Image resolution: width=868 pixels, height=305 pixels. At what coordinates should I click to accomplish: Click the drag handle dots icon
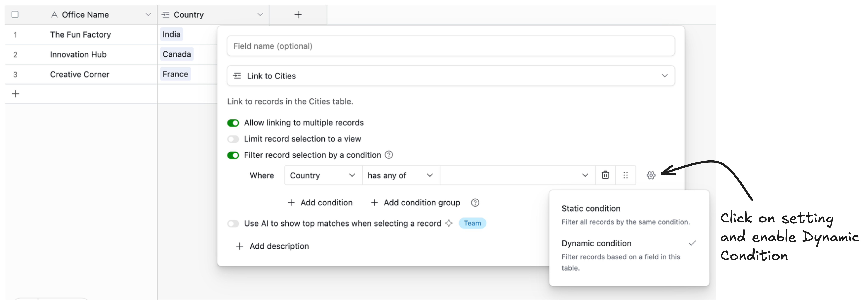(625, 175)
